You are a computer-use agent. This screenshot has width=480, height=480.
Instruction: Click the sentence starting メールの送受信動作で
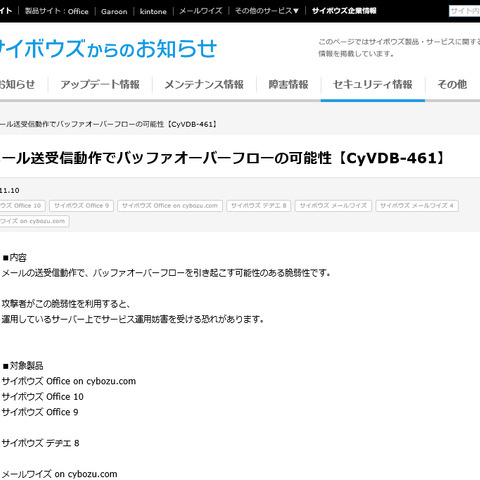[x=166, y=273]
